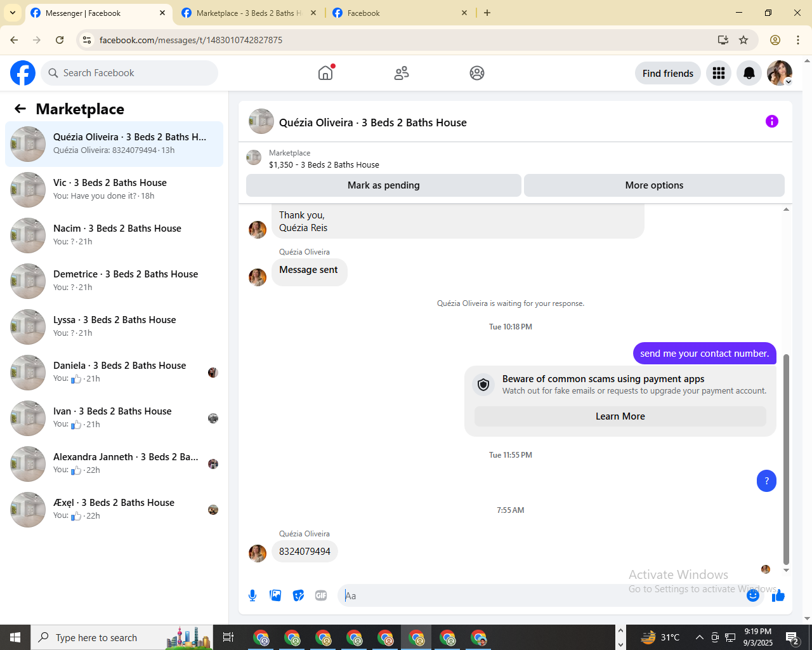Click the chat message scrollbar thumb

tap(787, 459)
